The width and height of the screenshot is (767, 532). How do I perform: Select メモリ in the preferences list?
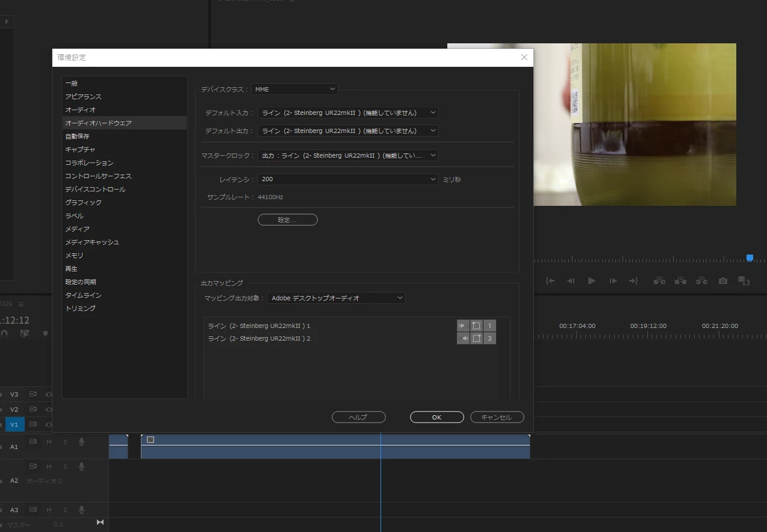[x=124, y=255]
